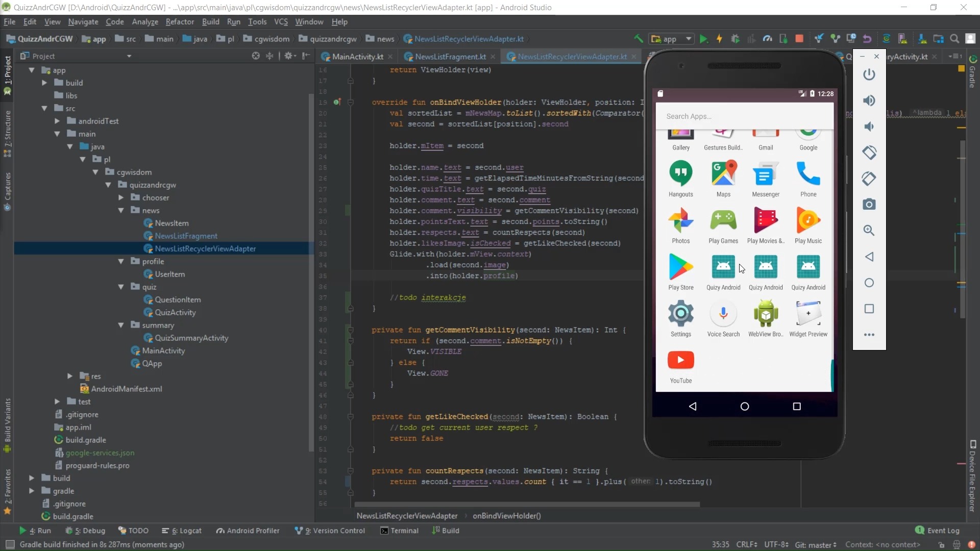This screenshot has height=551, width=980.
Task: Open the 6: Logcat tool window
Action: (182, 531)
